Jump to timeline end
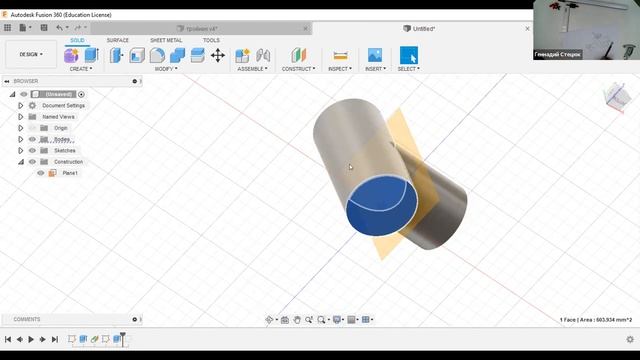The image size is (640, 360). (55, 339)
